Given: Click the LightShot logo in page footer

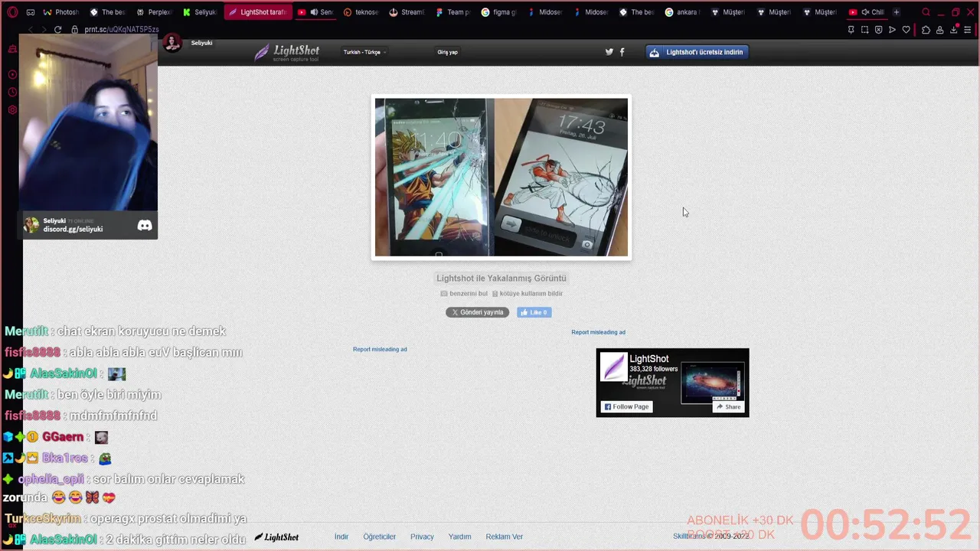Looking at the screenshot, I should 276,537.
